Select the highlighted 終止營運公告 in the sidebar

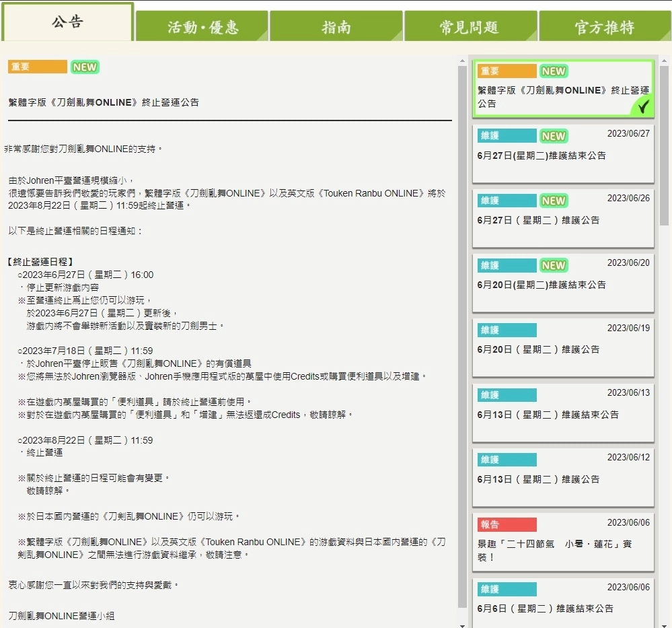[562, 89]
